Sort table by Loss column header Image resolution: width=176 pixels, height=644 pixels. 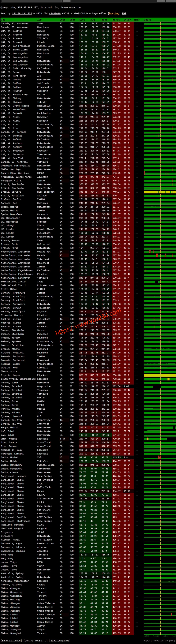pos(63,20)
